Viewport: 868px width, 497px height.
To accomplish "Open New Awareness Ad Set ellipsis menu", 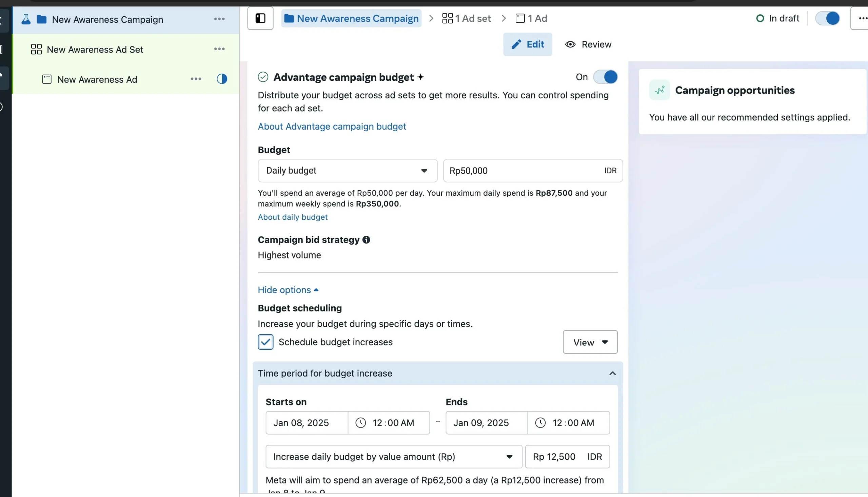I will click(219, 49).
